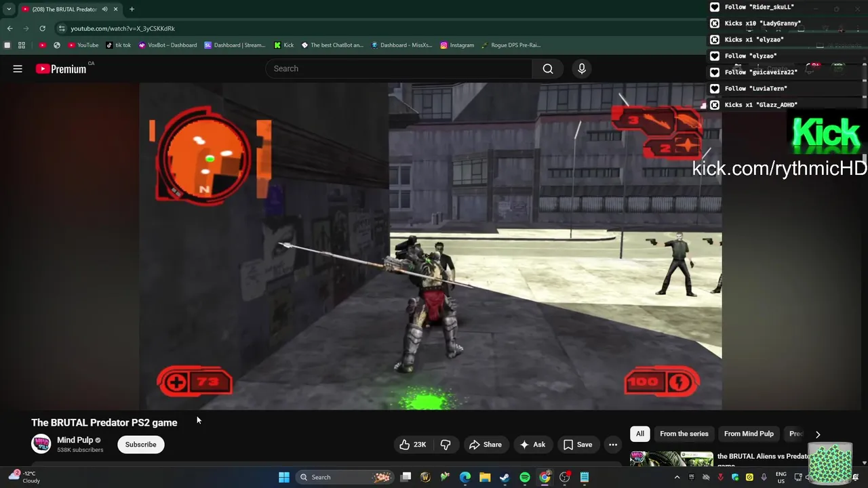The height and width of the screenshot is (488, 868).
Task: View site information icon in address bar
Action: pyautogui.click(x=62, y=28)
